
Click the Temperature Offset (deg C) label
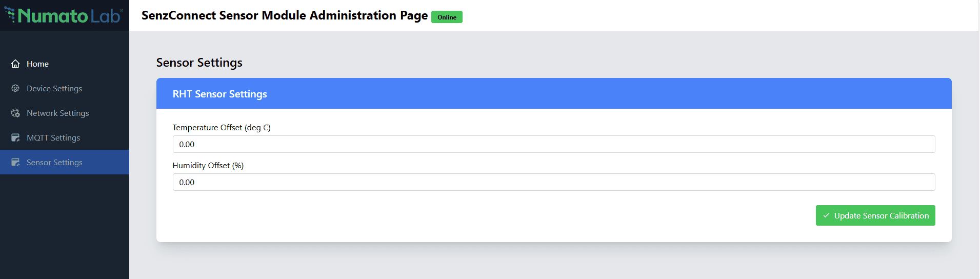222,128
